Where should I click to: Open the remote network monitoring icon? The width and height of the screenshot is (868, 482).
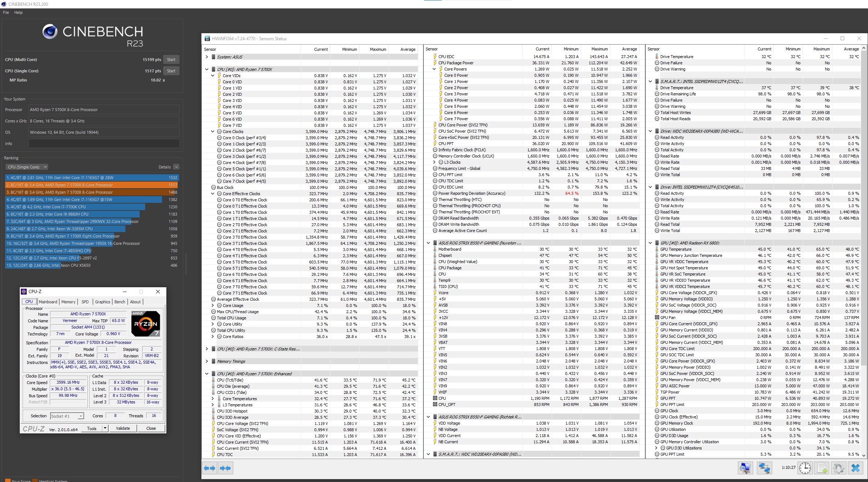tap(764, 468)
